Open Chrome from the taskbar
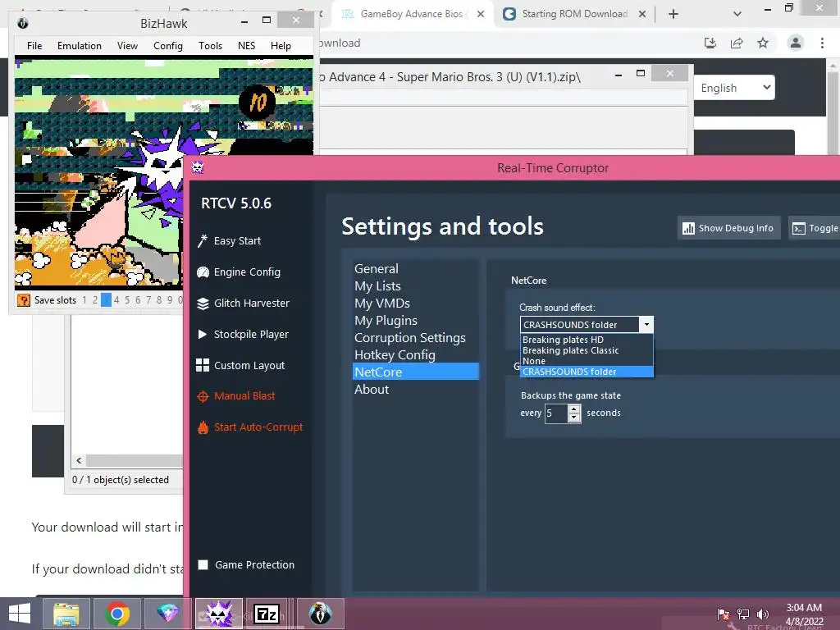 coord(117,614)
